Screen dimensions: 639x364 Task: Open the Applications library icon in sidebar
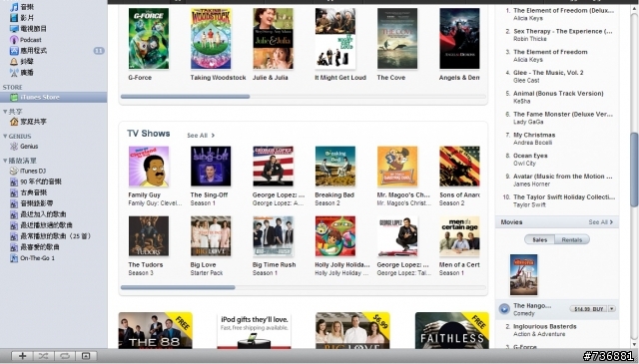pyautogui.click(x=14, y=51)
